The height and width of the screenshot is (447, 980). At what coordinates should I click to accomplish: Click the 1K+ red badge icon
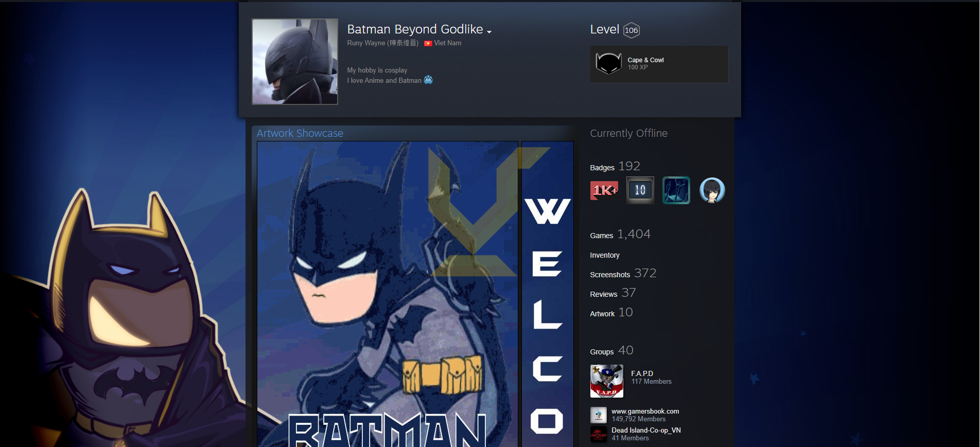pyautogui.click(x=604, y=190)
